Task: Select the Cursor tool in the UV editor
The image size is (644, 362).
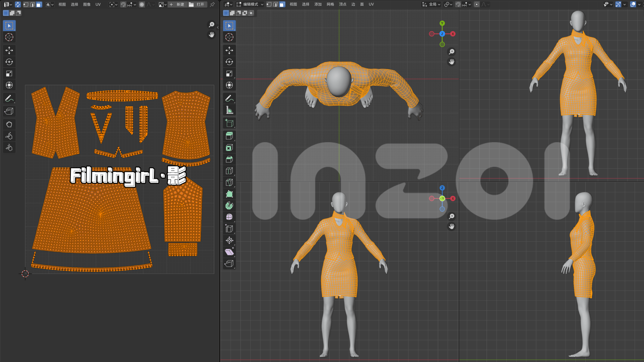Action: pyautogui.click(x=9, y=37)
